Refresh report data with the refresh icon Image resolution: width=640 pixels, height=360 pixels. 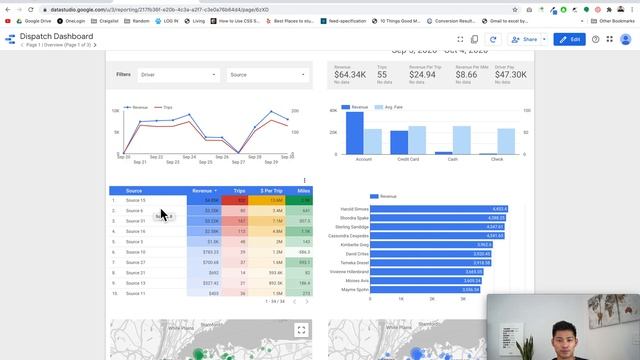[x=493, y=39]
